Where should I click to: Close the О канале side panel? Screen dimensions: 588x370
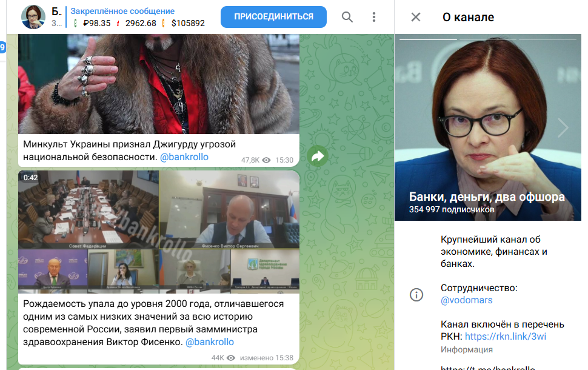pyautogui.click(x=416, y=17)
